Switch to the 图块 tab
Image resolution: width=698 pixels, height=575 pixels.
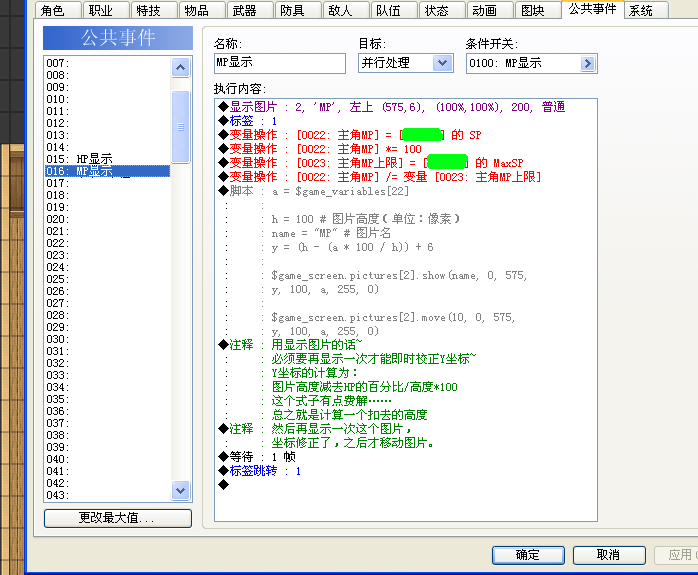[538, 10]
